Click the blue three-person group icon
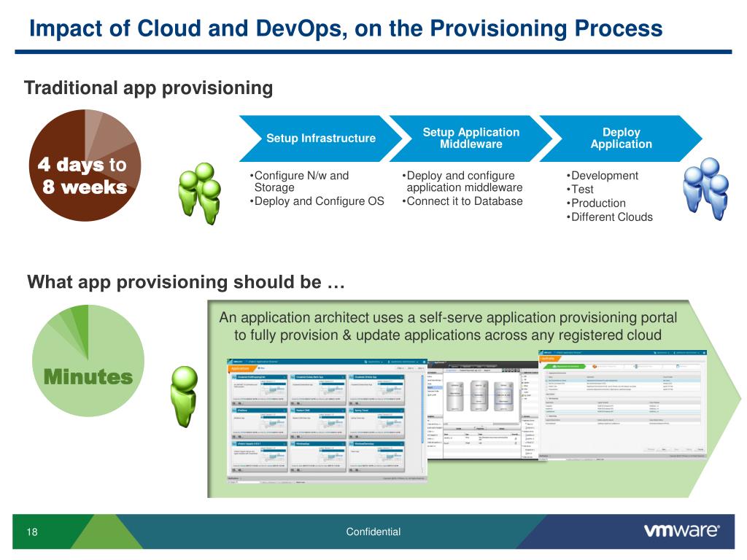The image size is (747, 560). [x=706, y=189]
